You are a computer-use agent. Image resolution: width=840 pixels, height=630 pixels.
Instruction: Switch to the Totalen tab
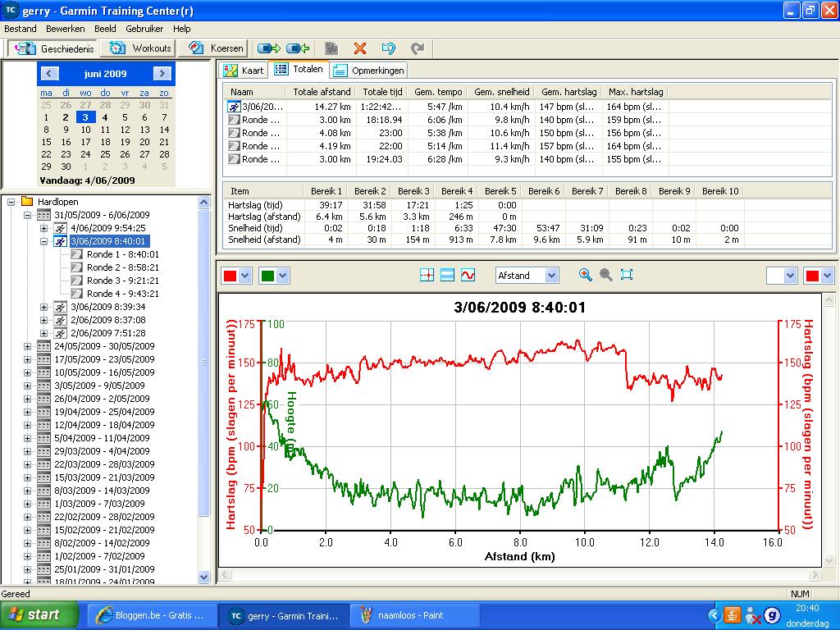(x=299, y=69)
